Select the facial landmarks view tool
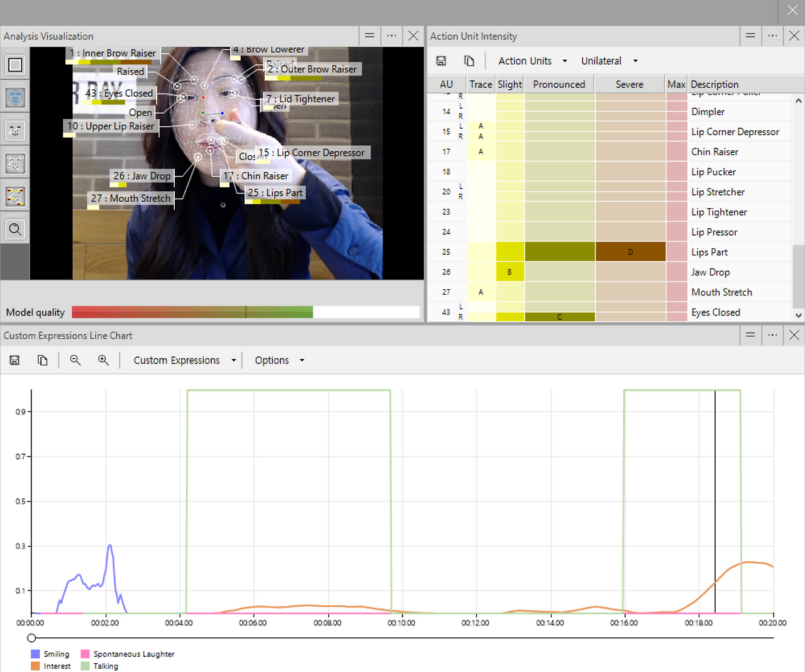805x672 pixels. point(14,130)
